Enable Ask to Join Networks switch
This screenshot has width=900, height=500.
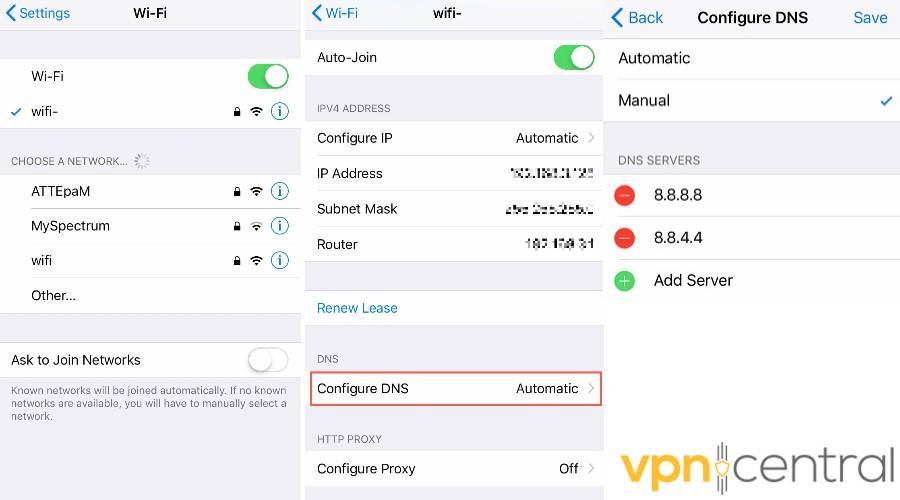[x=268, y=361]
